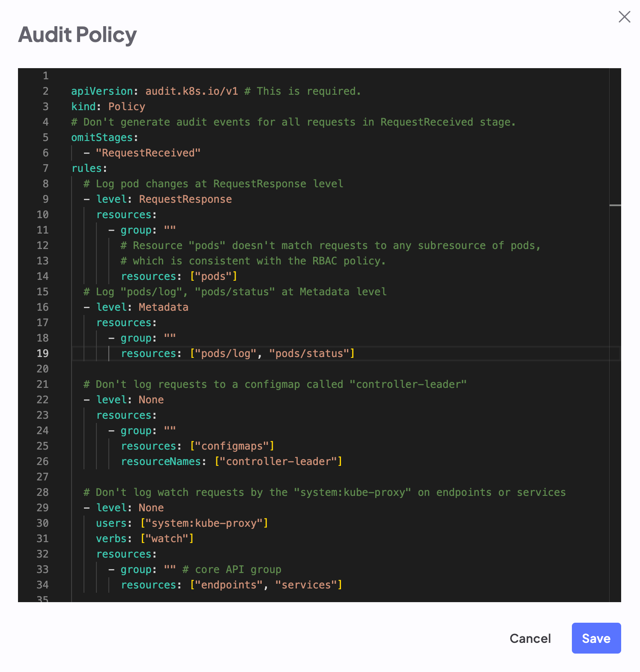Click '# core API group' comment
This screenshot has width=640, height=672.
click(x=232, y=570)
